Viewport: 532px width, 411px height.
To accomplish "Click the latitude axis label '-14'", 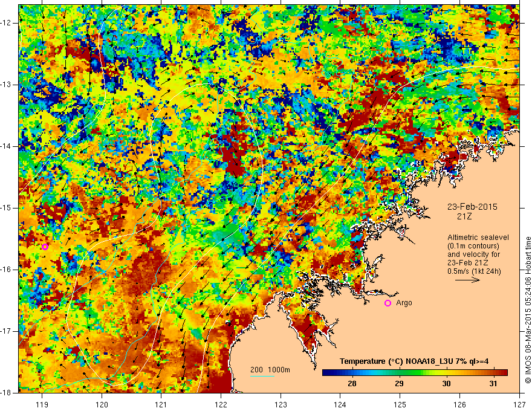I will pyautogui.click(x=6, y=146).
